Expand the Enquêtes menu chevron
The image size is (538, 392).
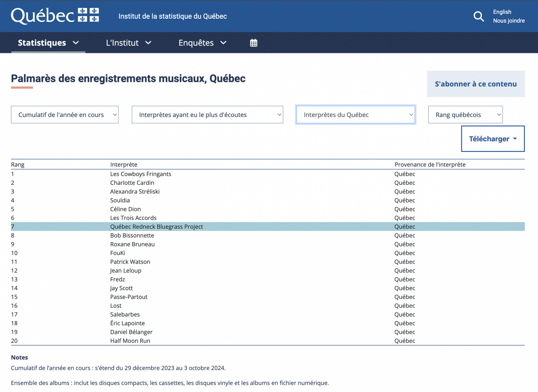click(224, 43)
